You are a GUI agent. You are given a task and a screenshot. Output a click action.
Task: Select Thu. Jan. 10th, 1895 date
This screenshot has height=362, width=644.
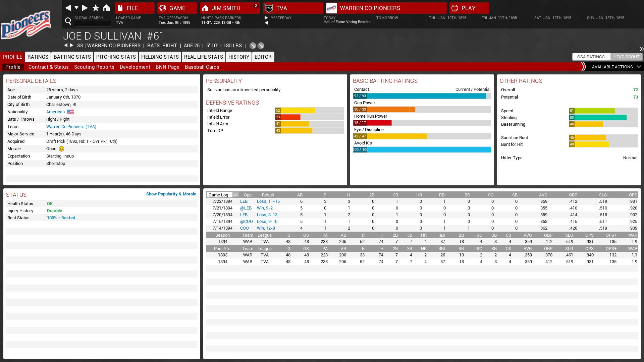pos(447,18)
